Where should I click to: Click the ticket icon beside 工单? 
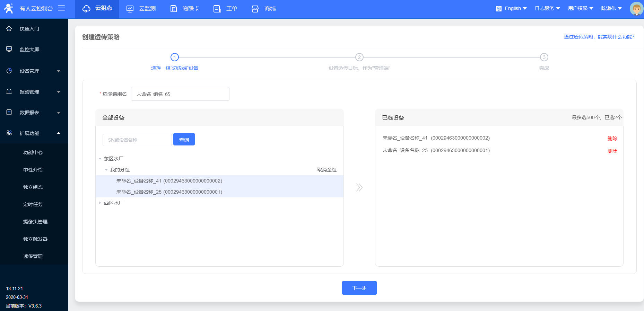(217, 9)
